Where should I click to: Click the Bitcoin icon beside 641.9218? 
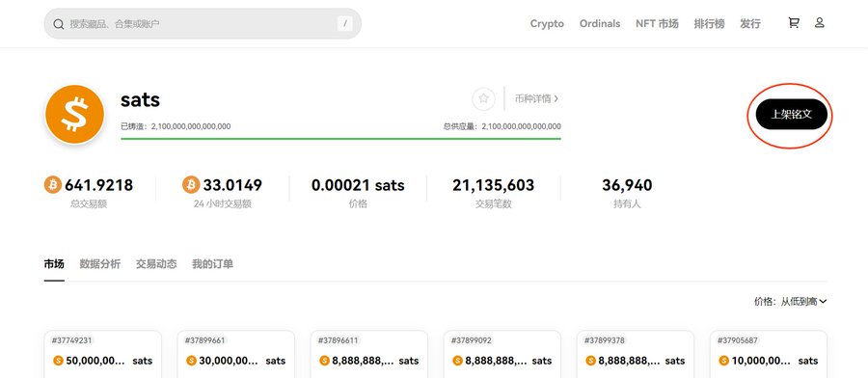point(53,184)
